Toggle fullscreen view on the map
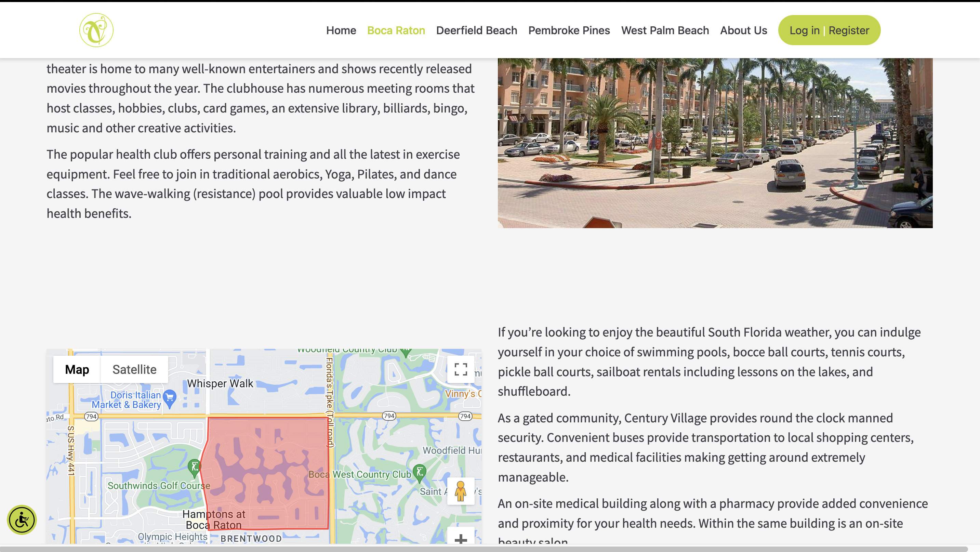This screenshot has height=552, width=980. click(461, 369)
